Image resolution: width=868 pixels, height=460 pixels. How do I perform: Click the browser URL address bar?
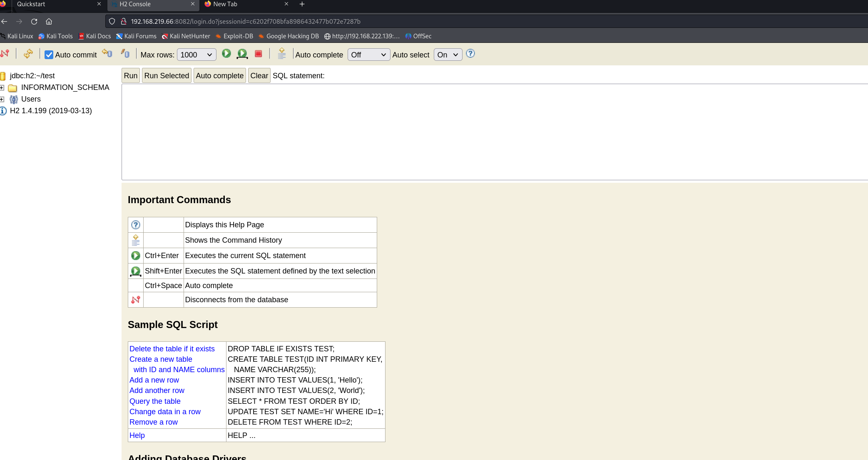[487, 21]
